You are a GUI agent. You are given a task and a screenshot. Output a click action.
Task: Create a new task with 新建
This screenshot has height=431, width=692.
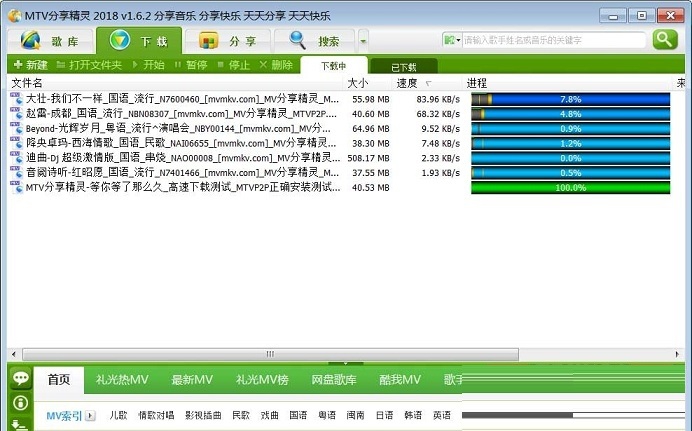pyautogui.click(x=30, y=65)
